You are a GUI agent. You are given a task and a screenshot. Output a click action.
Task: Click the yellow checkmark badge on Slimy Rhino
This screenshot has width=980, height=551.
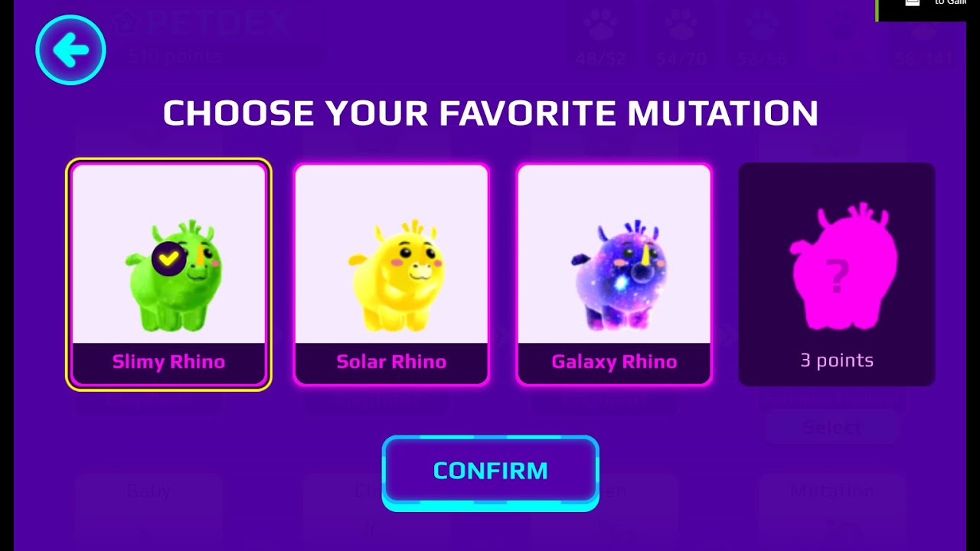click(x=168, y=259)
